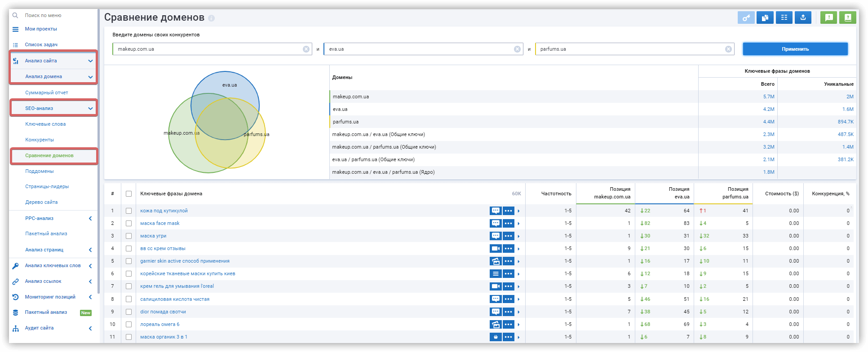The height and width of the screenshot is (352, 868).
Task: Open Суммарный отчет menu item
Action: pyautogui.click(x=47, y=92)
